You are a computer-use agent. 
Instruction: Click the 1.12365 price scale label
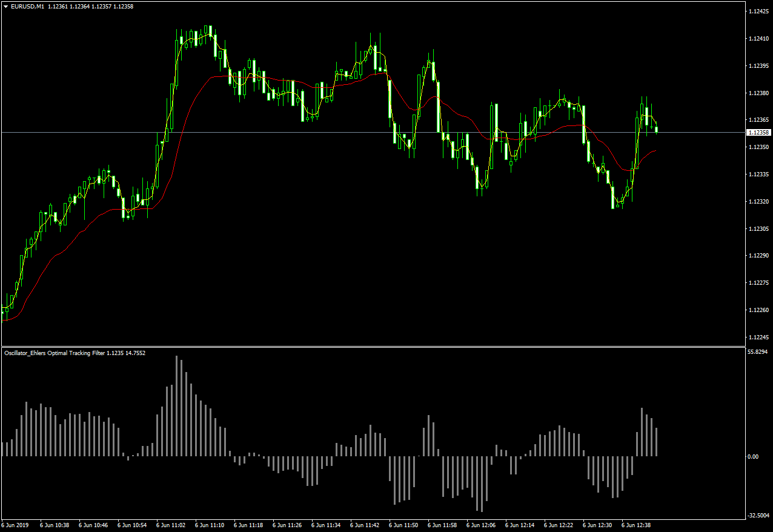758,120
